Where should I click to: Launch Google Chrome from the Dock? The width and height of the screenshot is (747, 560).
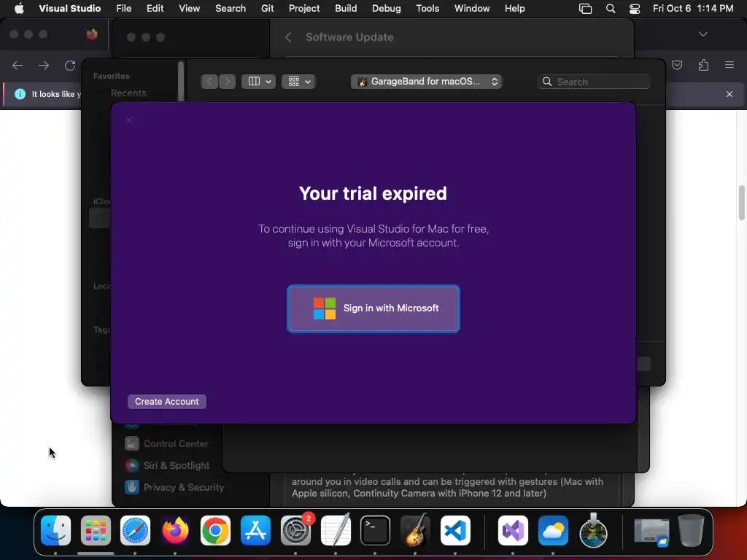[x=215, y=531]
